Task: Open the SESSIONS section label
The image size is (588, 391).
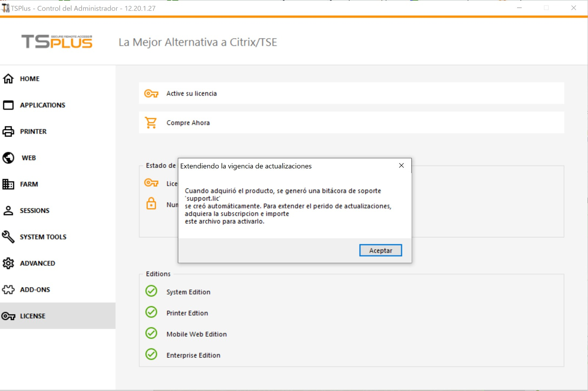Action: tap(35, 211)
